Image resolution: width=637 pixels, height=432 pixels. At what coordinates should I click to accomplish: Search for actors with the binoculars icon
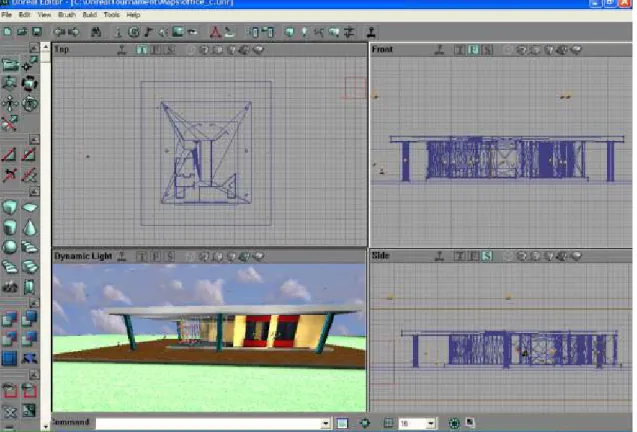96,32
